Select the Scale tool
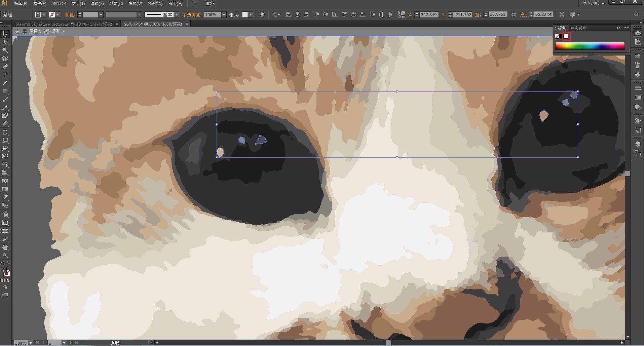Screen dimensions: 644x346 coord(5,140)
